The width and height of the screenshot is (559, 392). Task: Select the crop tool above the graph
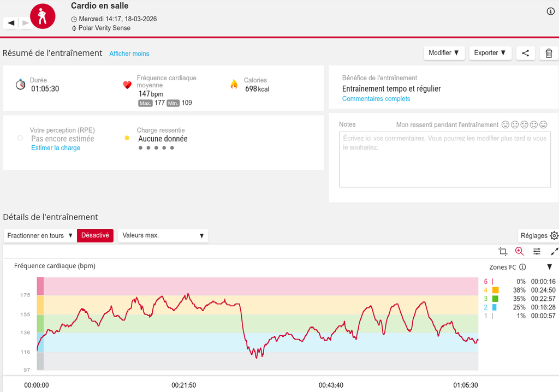click(503, 251)
